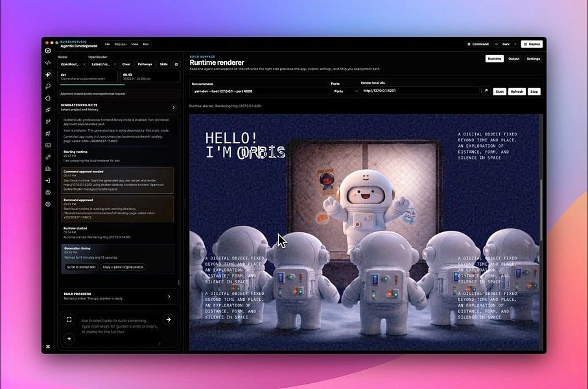The height and width of the screenshot is (389, 588).
Task: Click the Stop button
Action: click(534, 91)
